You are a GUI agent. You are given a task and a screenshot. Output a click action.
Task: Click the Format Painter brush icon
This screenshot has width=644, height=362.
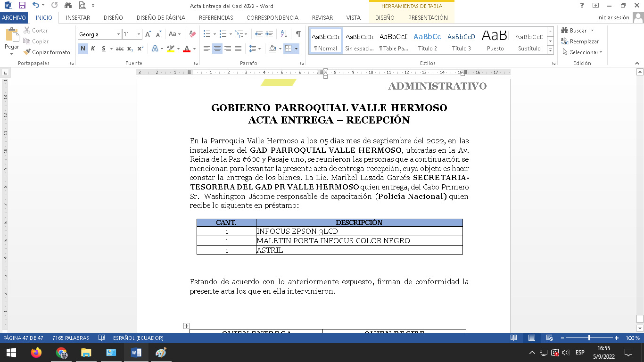tap(27, 52)
